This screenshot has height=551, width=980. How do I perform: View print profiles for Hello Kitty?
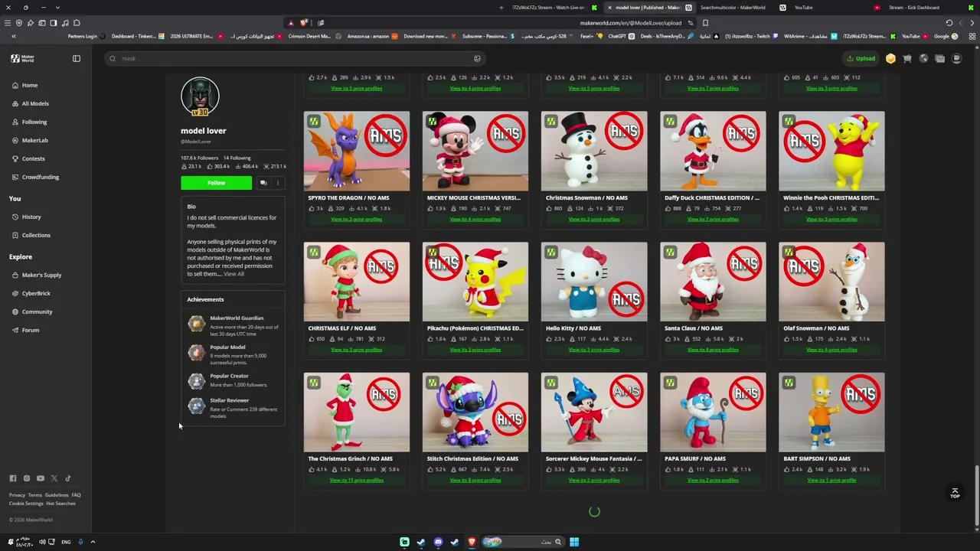[593, 350]
